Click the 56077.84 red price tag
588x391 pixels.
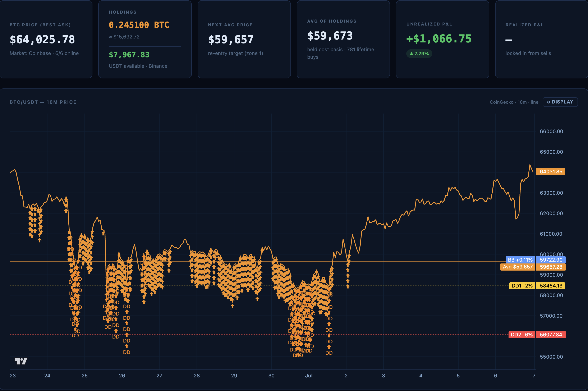pyautogui.click(x=551, y=335)
